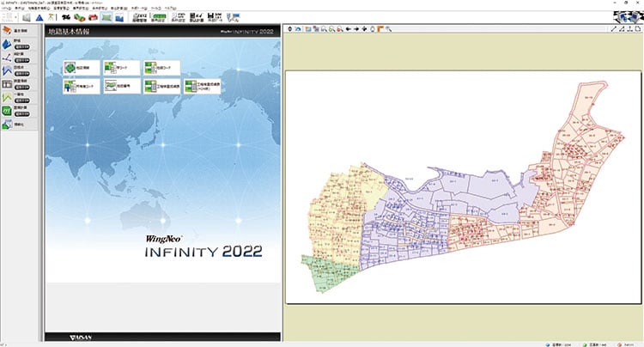Open the first menu in the menu bar
The height and width of the screenshot is (347, 644).
point(5,9)
